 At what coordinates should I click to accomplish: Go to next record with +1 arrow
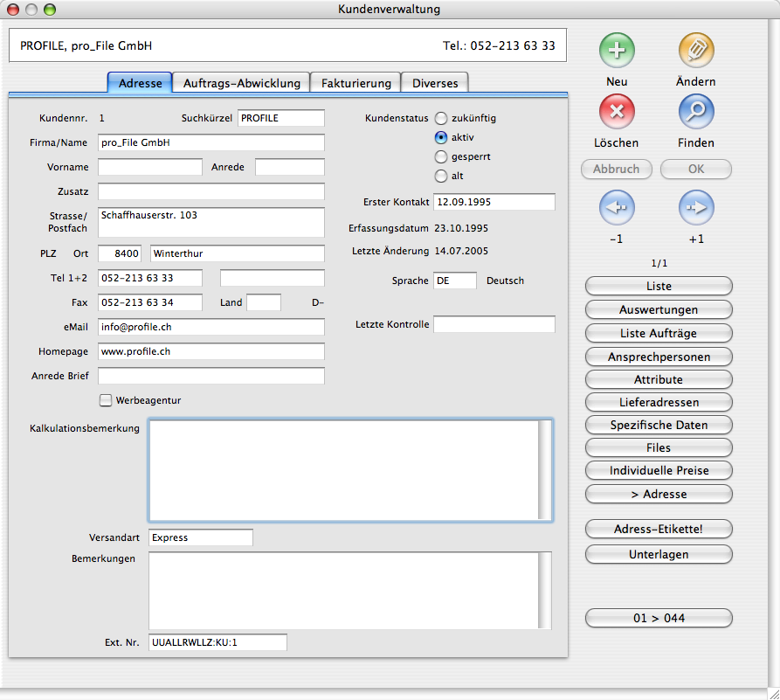pyautogui.click(x=696, y=208)
